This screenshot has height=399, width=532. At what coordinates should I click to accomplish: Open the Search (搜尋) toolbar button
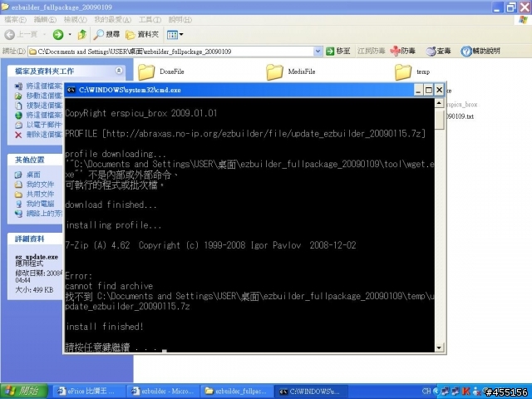pyautogui.click(x=107, y=34)
